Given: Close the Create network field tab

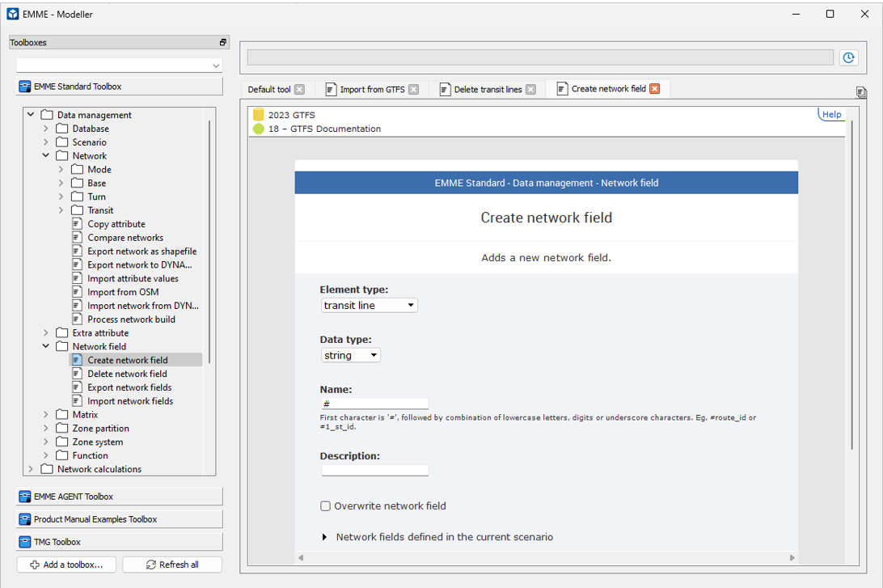Looking at the screenshot, I should pos(654,89).
